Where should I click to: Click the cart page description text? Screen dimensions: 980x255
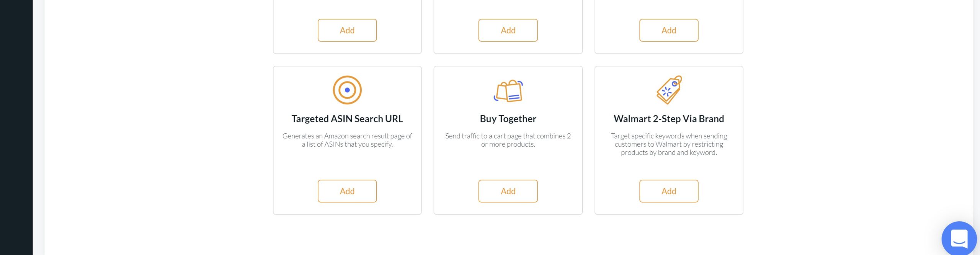pyautogui.click(x=508, y=140)
